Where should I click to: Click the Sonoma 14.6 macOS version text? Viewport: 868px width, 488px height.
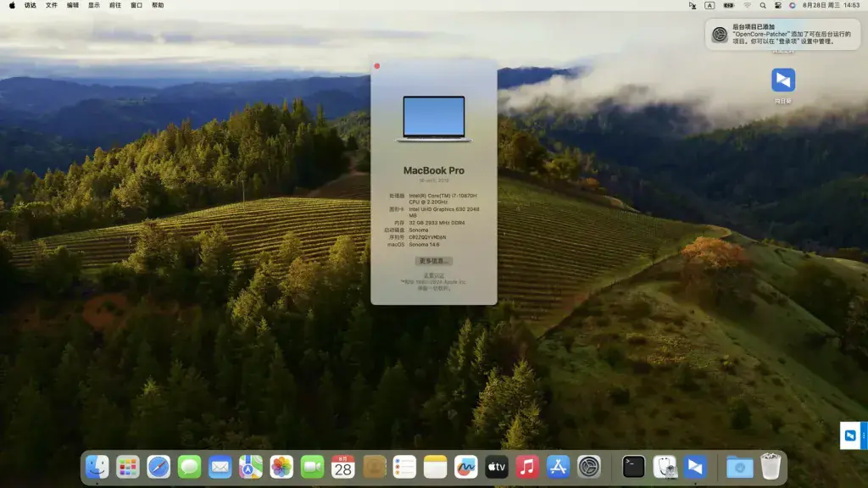pyautogui.click(x=424, y=245)
